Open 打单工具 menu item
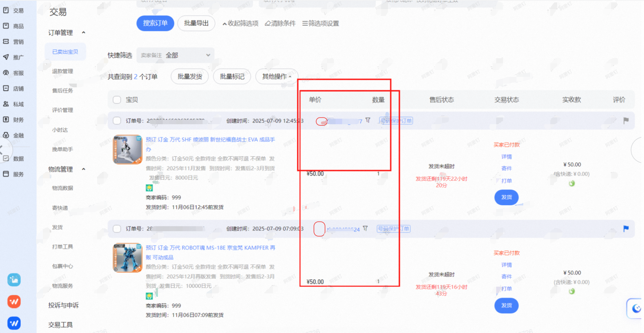644x333 pixels. [x=63, y=247]
